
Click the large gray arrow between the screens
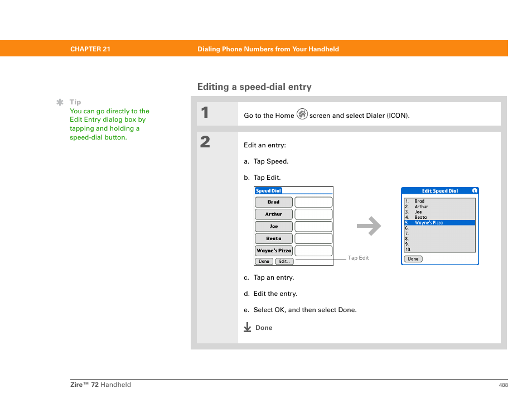pyautogui.click(x=369, y=227)
